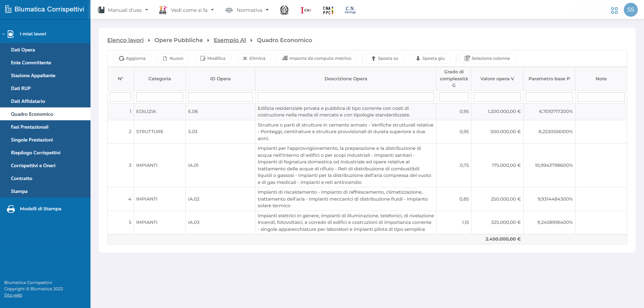Viewport: 644px width, 308px height.
Task: Click the Valore opera V filter field
Action: point(497,97)
